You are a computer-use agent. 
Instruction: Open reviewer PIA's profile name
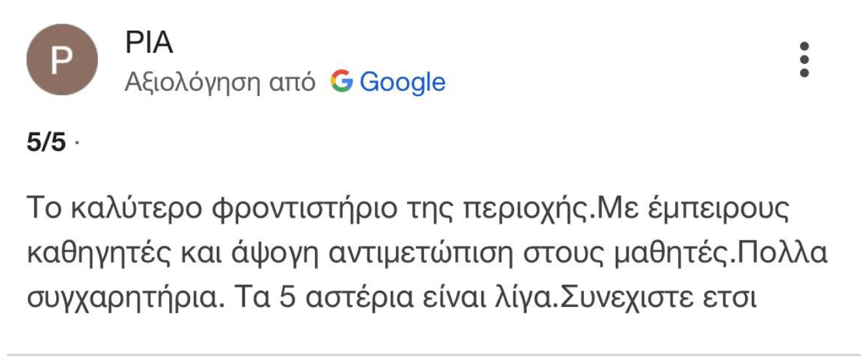pos(149,44)
